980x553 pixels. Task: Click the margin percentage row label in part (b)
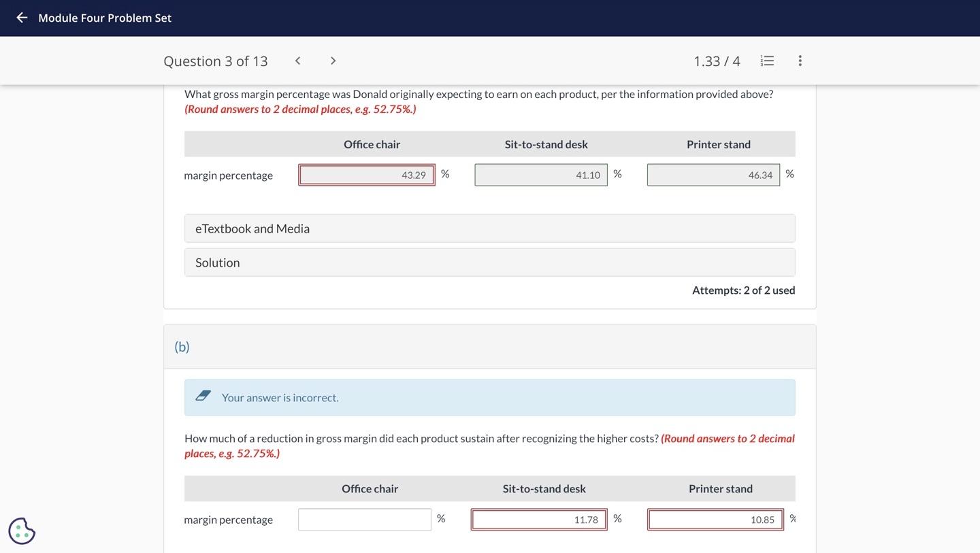pos(228,520)
